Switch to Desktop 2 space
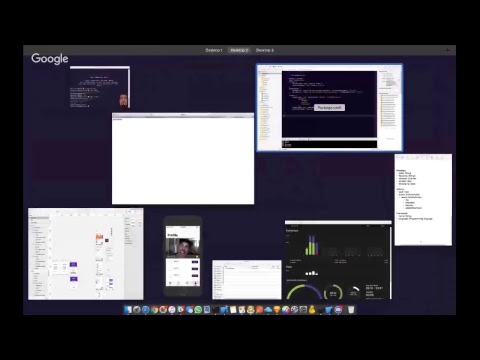 pyautogui.click(x=239, y=50)
